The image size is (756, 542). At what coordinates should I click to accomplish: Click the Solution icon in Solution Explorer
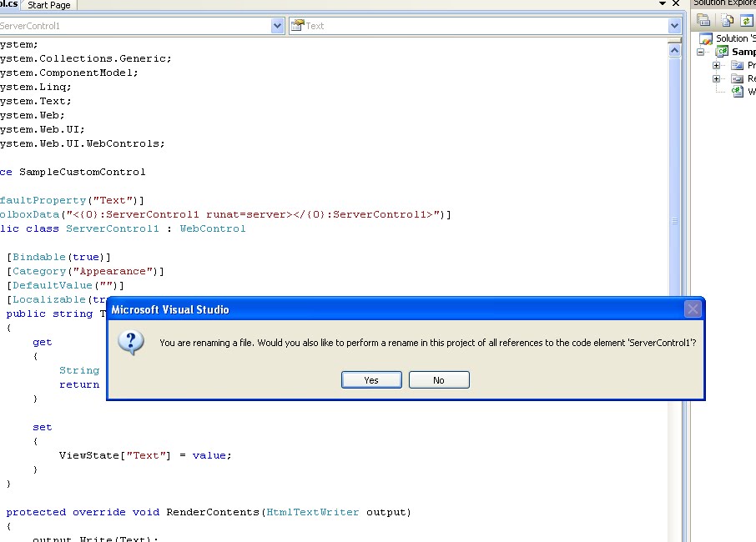pos(706,38)
